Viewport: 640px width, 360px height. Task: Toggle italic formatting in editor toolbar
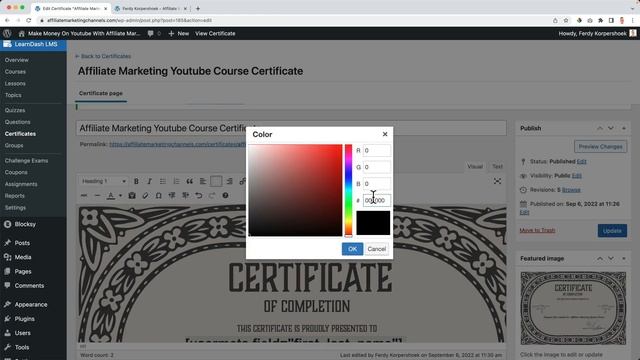click(x=149, y=181)
